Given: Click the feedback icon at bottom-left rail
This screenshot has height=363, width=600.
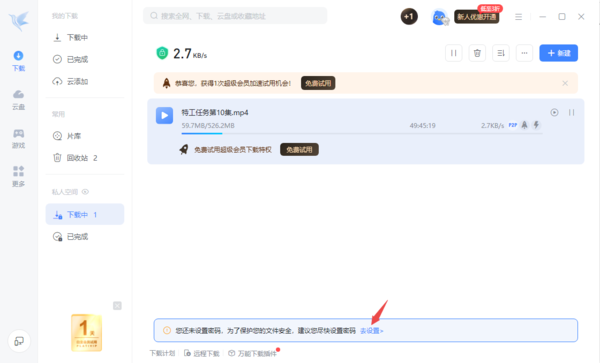Looking at the screenshot, I should coord(19,341).
